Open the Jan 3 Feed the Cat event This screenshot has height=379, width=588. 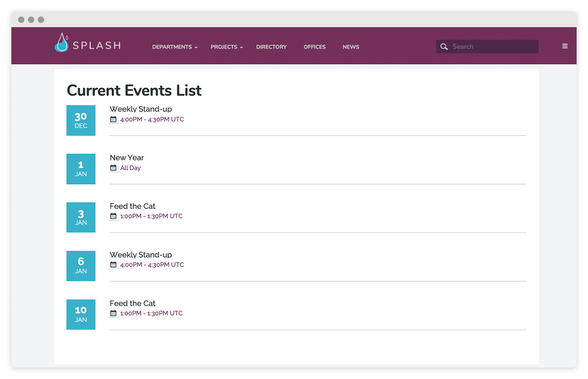point(132,206)
